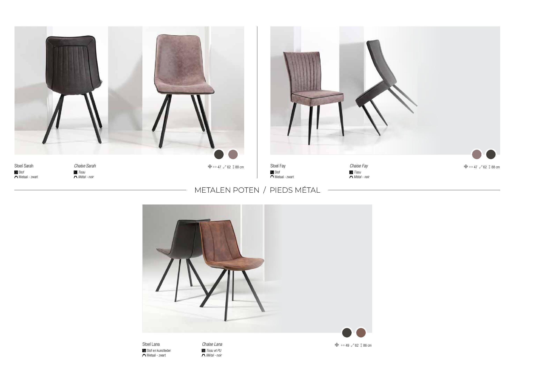Viewport: 533px width, 392px height.
Task: Click the leg icon next to Metaal - zwart under Stoel Fay
Action: 272,177
